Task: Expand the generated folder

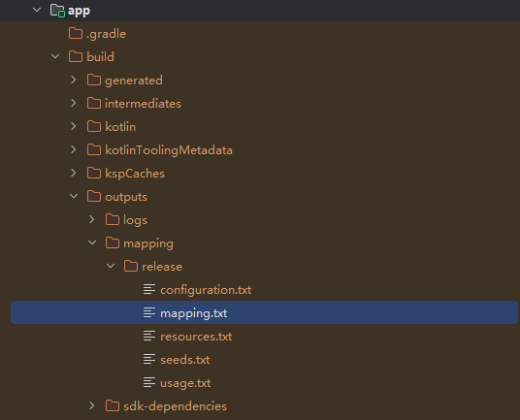Action: click(x=74, y=80)
